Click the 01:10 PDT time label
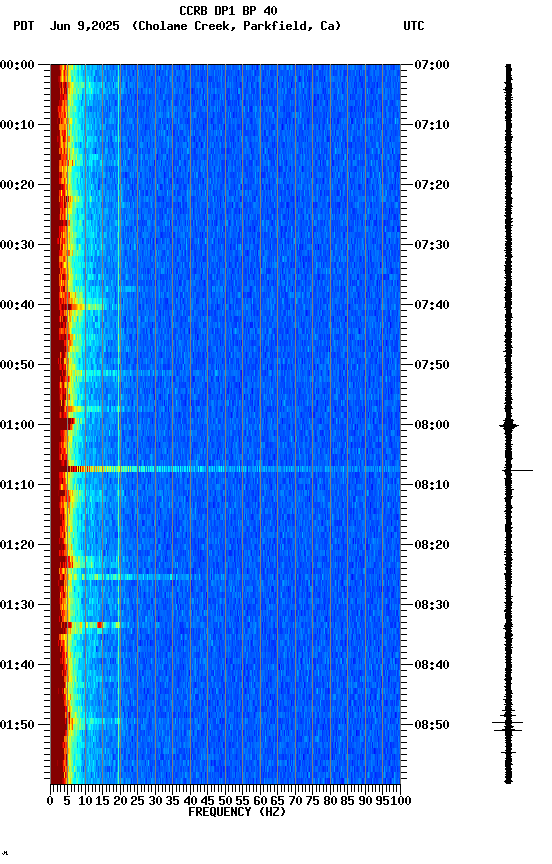 (x=17, y=485)
